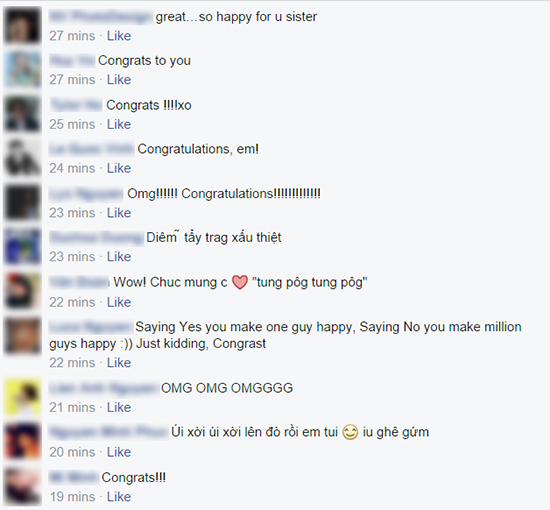Viewport: 550px width, 510px height.
Task: Click the red heart emoji in comment
Action: [x=240, y=282]
